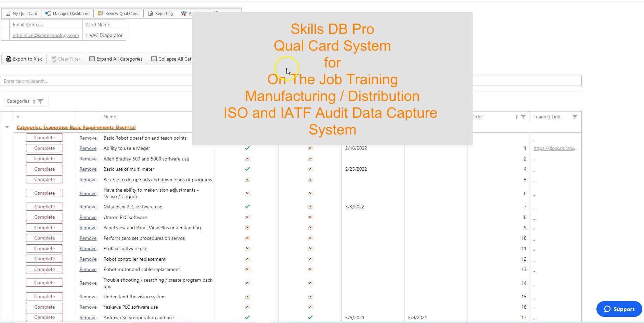This screenshot has height=323, width=644.
Task: Click Expand All Categories
Action: coord(116,59)
